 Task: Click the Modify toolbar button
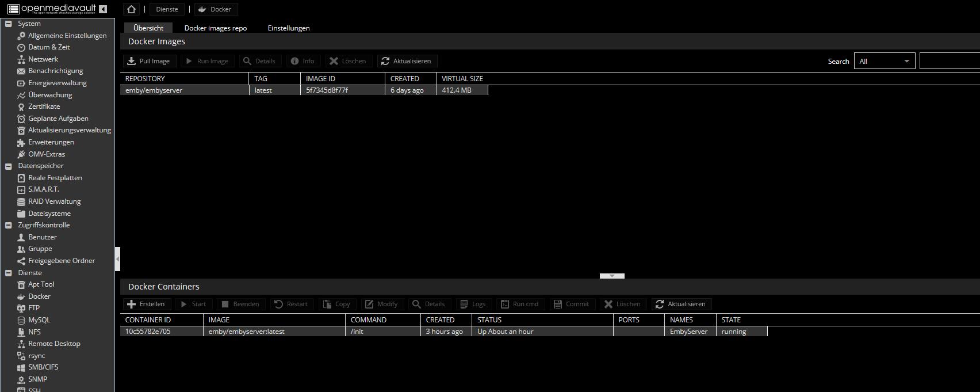pyautogui.click(x=382, y=304)
